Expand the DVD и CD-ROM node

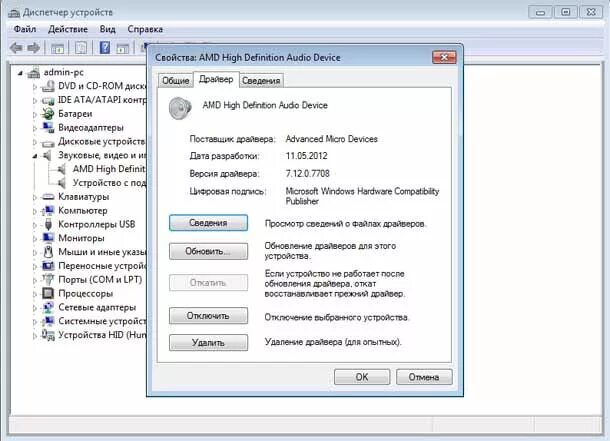(35, 87)
